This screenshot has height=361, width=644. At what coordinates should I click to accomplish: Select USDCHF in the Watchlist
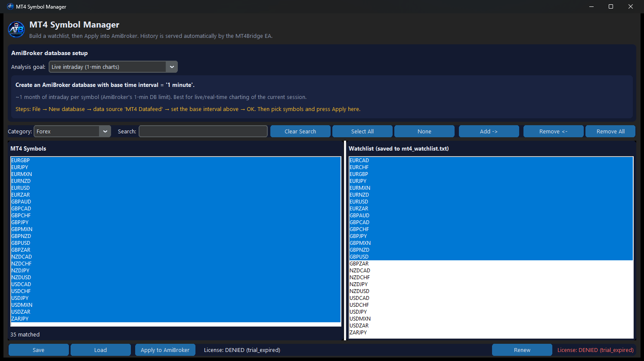[491, 305]
